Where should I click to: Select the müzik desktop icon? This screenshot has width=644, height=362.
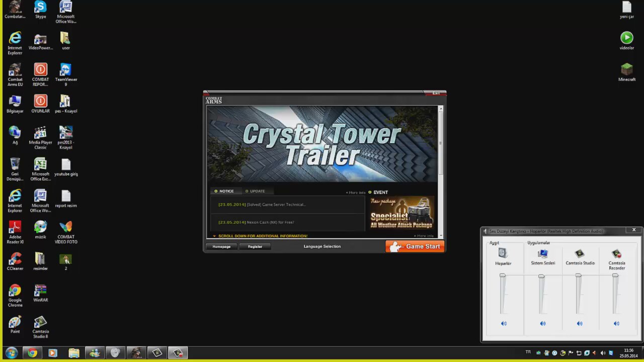(x=40, y=230)
